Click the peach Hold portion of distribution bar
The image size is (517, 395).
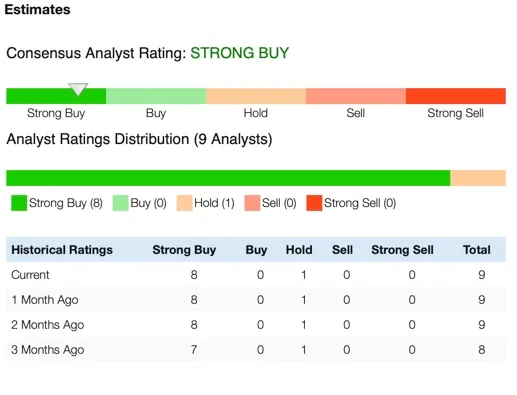pos(478,178)
